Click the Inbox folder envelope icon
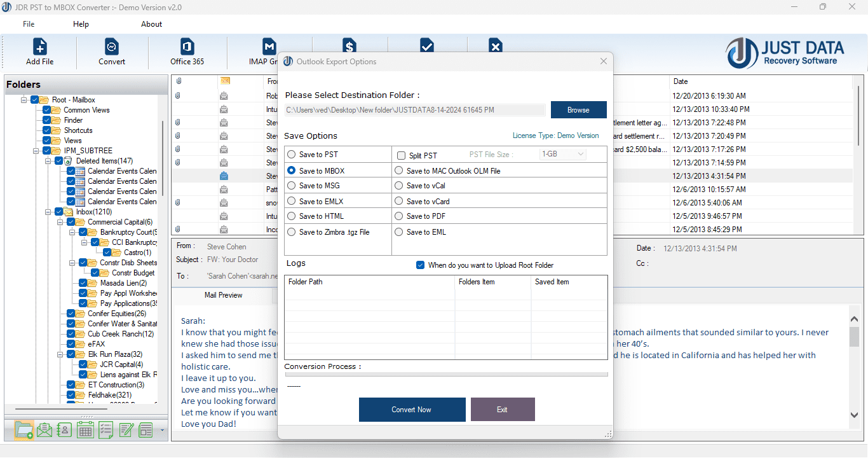 click(68, 212)
